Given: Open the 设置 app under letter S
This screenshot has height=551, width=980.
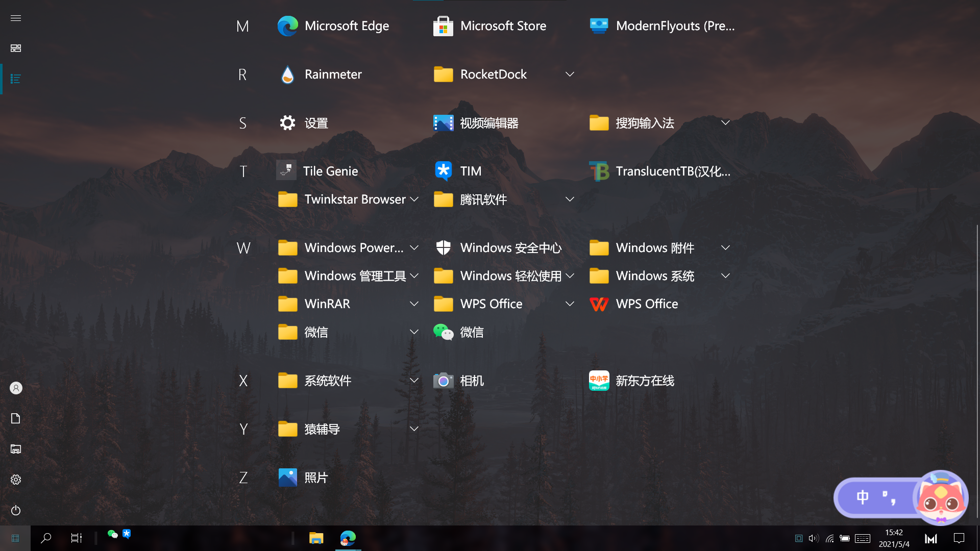Looking at the screenshot, I should pyautogui.click(x=304, y=123).
